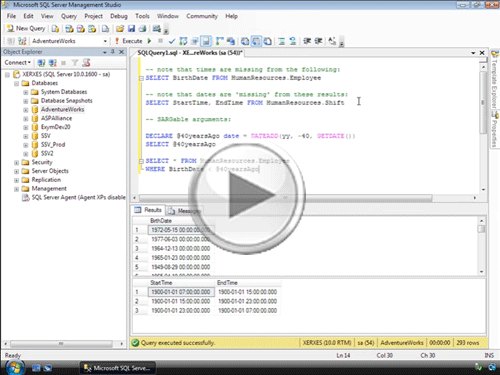Toggle Include Actual Execution Plan

[x=220, y=41]
